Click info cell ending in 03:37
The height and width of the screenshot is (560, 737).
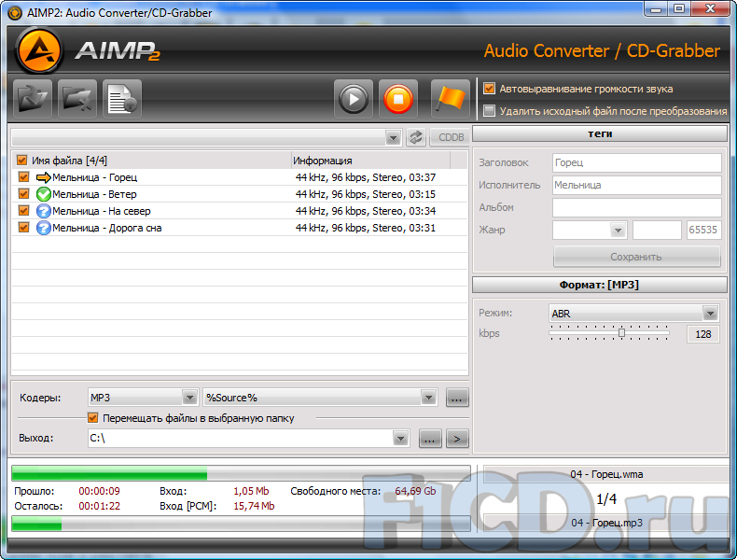365,177
